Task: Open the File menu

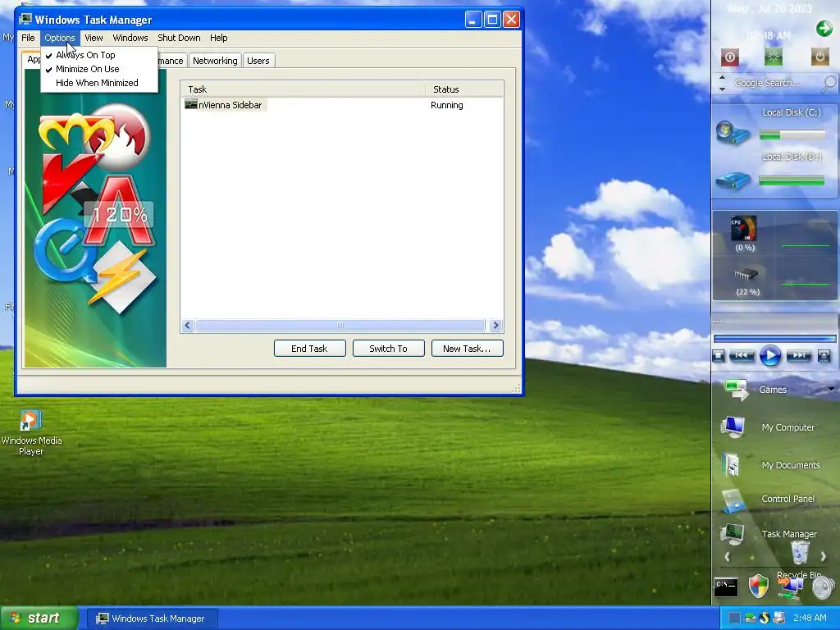Action: pyautogui.click(x=28, y=38)
